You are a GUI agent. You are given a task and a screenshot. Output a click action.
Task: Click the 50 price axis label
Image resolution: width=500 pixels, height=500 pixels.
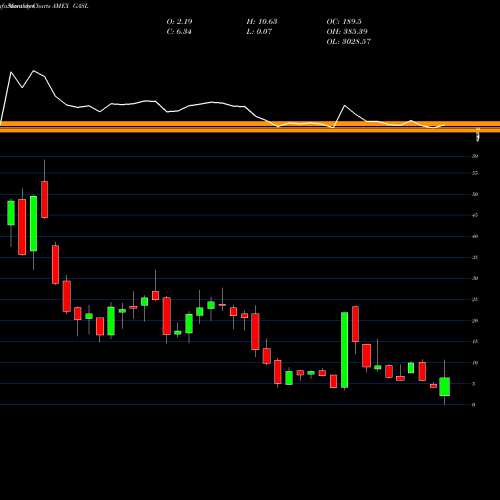475,194
